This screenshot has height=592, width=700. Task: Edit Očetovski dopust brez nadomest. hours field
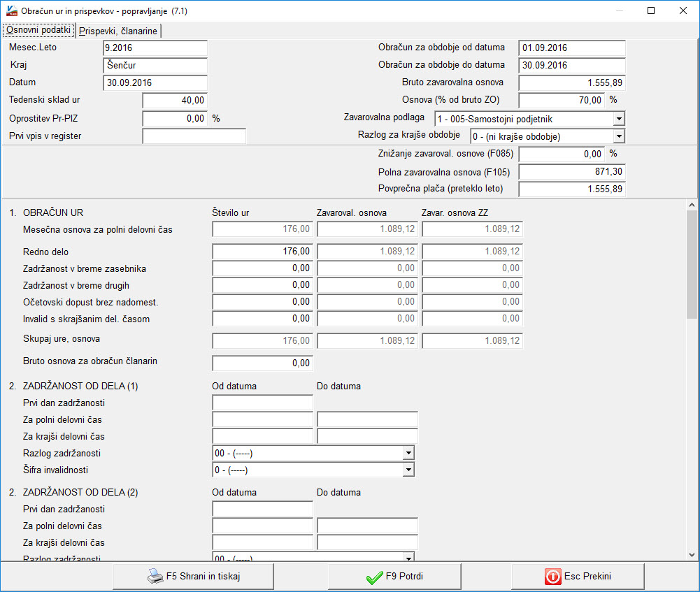(262, 301)
